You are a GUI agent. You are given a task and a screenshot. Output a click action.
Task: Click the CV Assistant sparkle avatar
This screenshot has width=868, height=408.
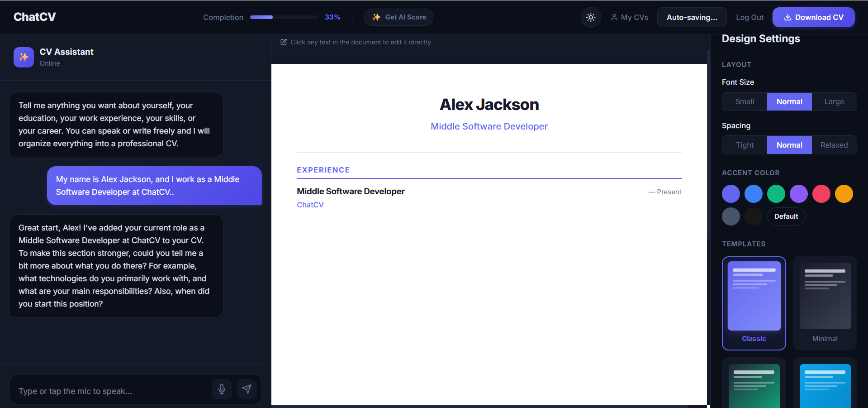tap(24, 57)
